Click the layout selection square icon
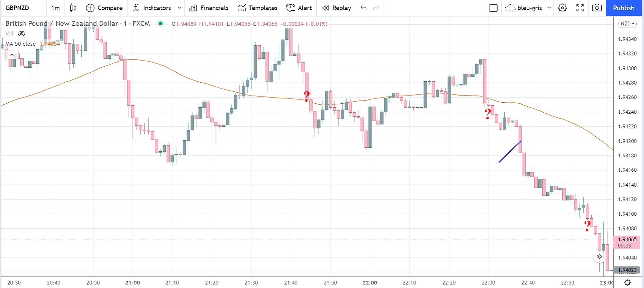The height and width of the screenshot is (288, 644). pyautogui.click(x=493, y=8)
